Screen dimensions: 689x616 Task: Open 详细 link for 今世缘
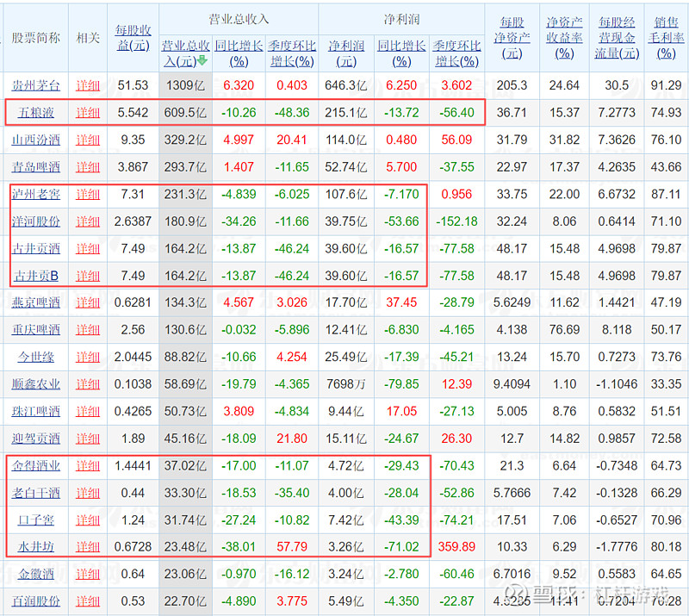tap(88, 357)
